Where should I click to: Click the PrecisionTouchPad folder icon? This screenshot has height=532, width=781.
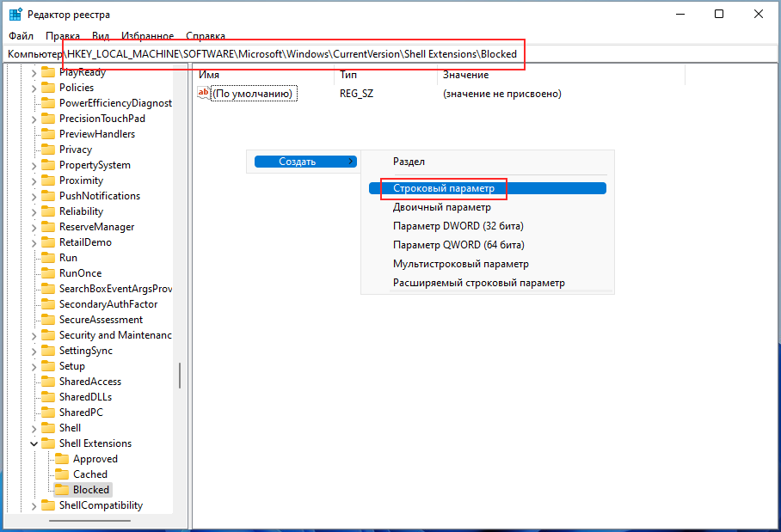click(x=48, y=119)
